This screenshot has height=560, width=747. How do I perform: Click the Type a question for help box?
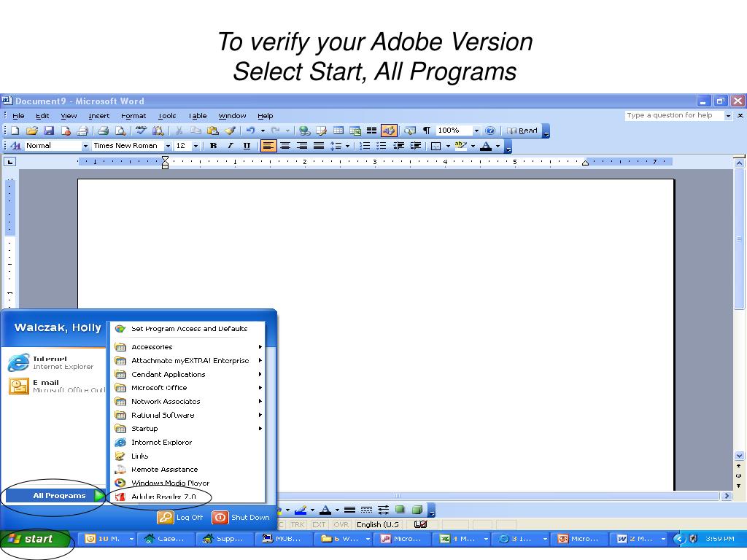pyautogui.click(x=675, y=115)
